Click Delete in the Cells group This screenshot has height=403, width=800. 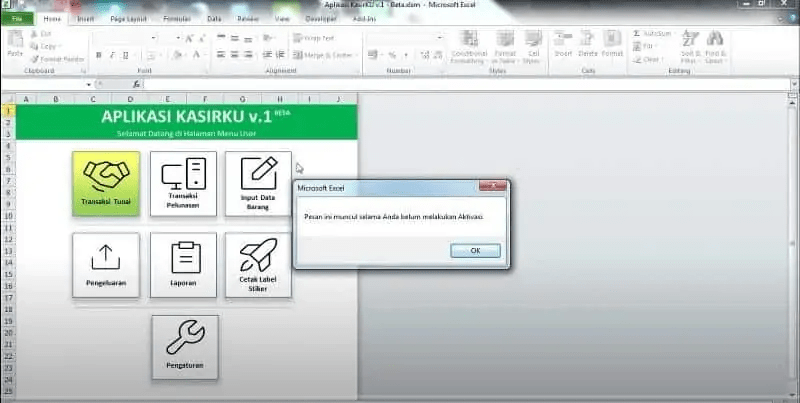pos(588,44)
